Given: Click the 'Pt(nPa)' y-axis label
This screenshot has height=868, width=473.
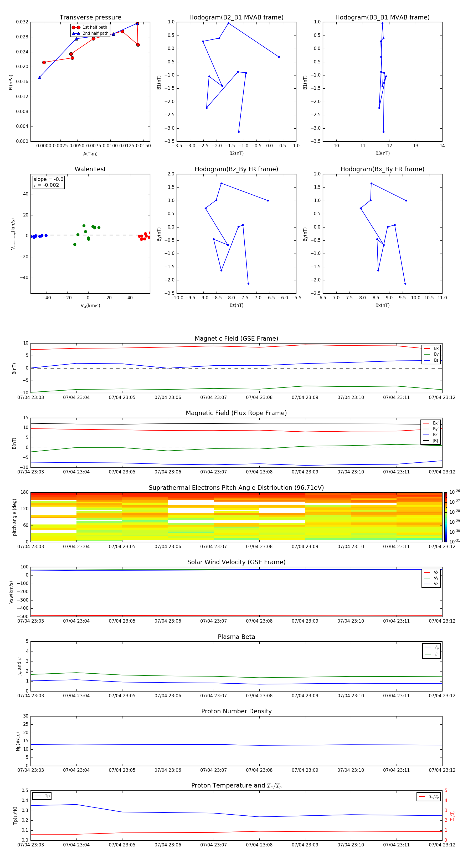Looking at the screenshot, I should click(x=11, y=82).
